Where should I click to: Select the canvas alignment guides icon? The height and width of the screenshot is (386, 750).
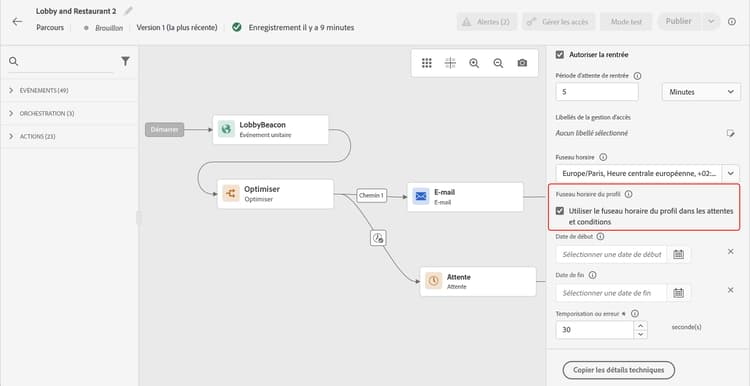click(x=450, y=63)
